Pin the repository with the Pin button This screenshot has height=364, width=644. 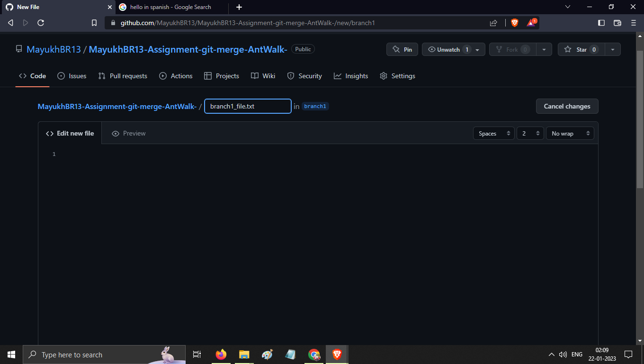402,49
